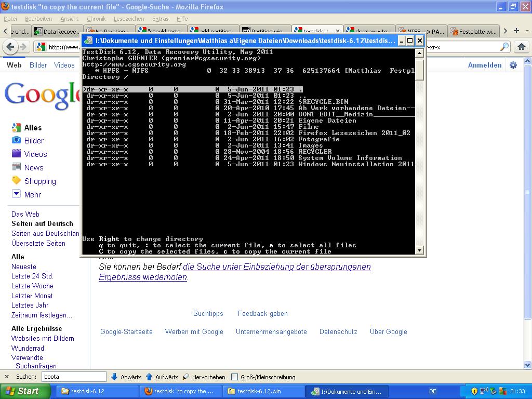532x399 pixels.
Task: Click Letztes Jahr filter
Action: coord(30,305)
